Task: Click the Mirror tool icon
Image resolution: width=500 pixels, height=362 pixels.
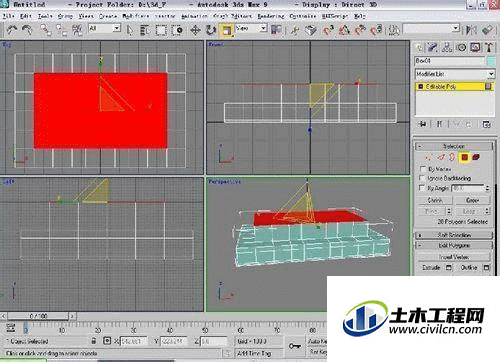Action: (471, 30)
